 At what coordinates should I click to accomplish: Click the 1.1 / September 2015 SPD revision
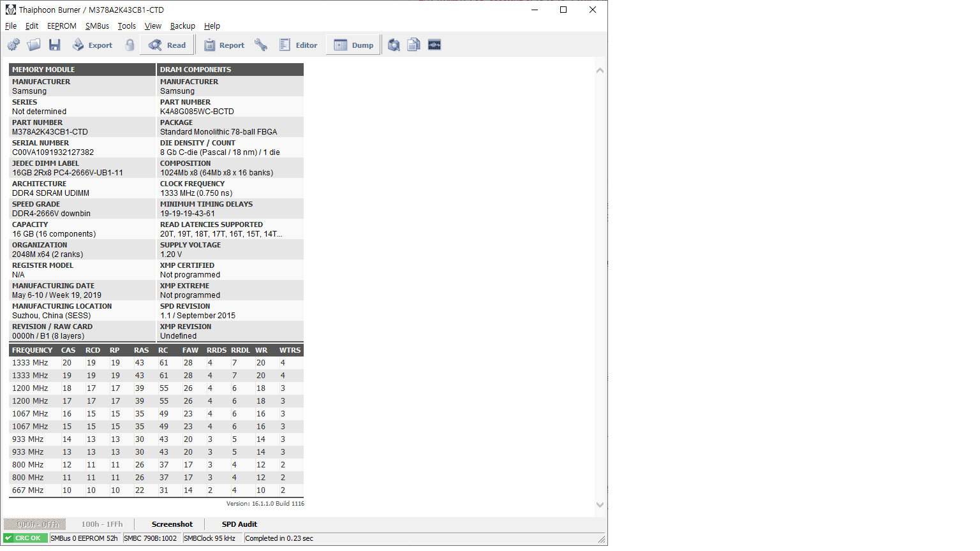coord(198,316)
